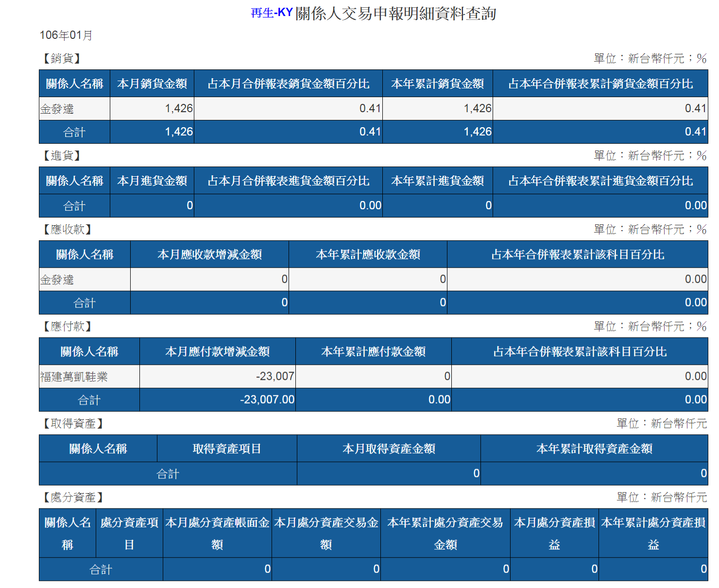Click the 本月銷貨金額 column header
Screen dimensions: 719x588
pyautogui.click(x=152, y=84)
